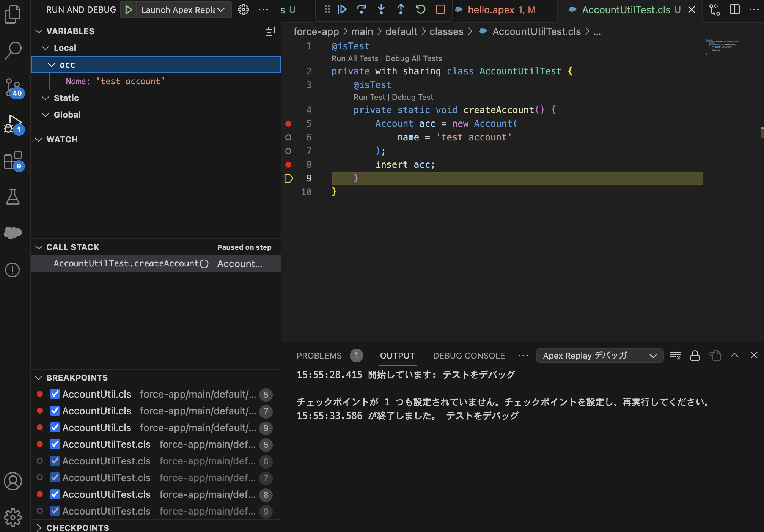764x532 pixels.
Task: Click classes in the breadcrumb bar
Action: click(x=446, y=31)
